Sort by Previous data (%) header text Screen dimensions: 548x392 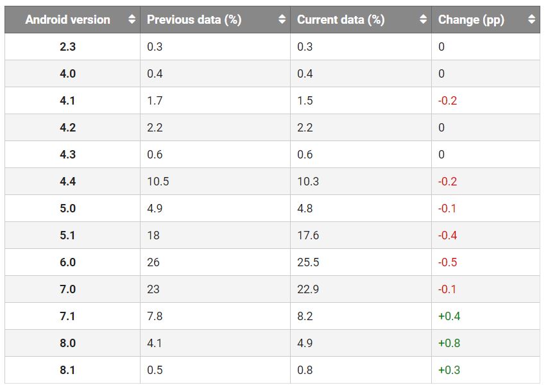[x=194, y=20]
